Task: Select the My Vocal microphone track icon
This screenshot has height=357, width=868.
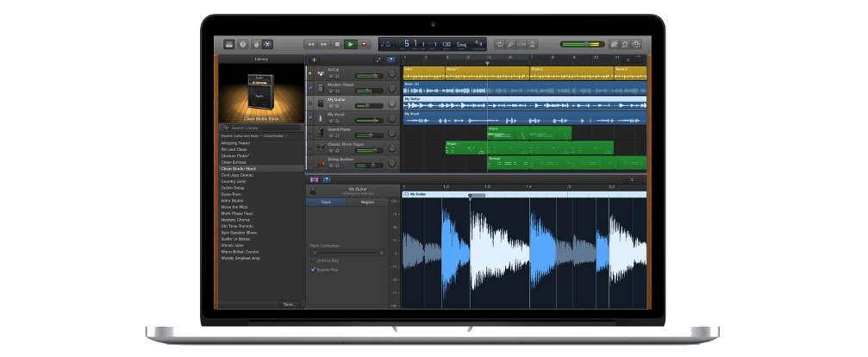Action: pyautogui.click(x=321, y=118)
